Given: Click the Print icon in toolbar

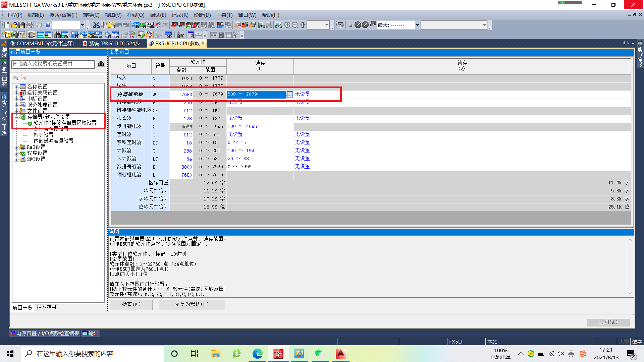Looking at the screenshot, I should click(29, 25).
